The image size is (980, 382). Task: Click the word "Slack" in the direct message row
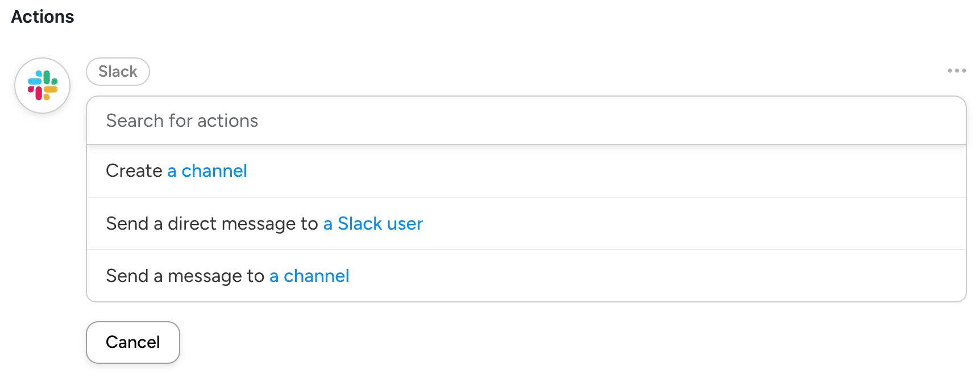pyautogui.click(x=360, y=223)
